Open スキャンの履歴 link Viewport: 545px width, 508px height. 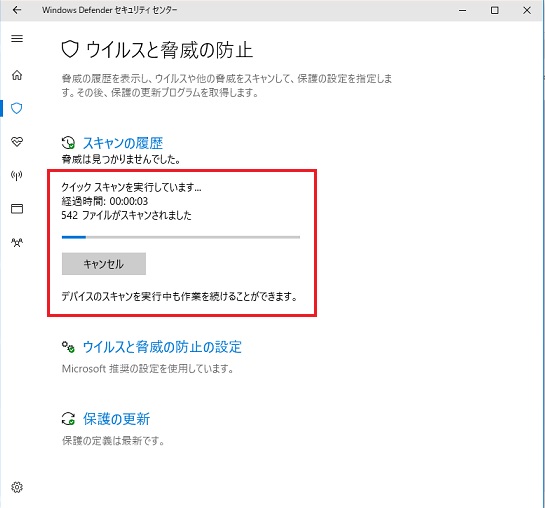[x=123, y=143]
